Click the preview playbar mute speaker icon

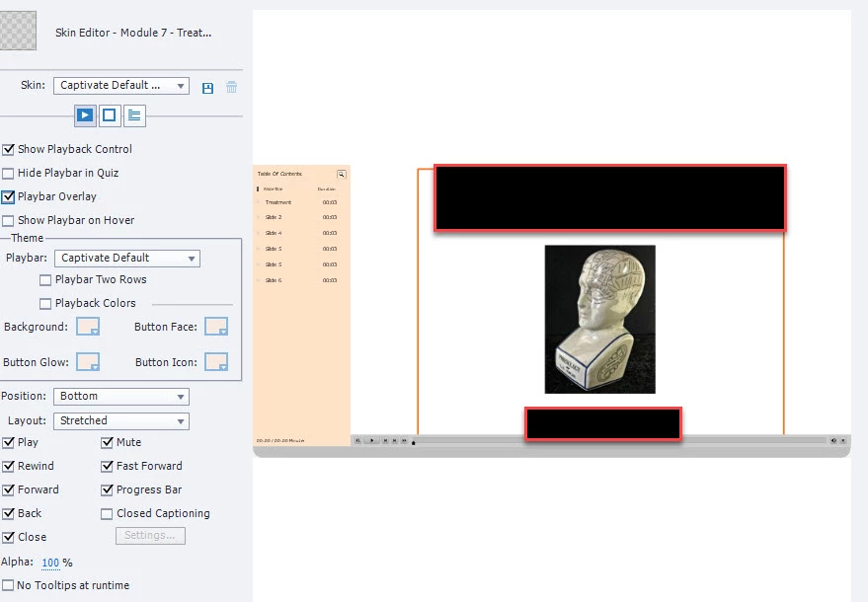(833, 440)
